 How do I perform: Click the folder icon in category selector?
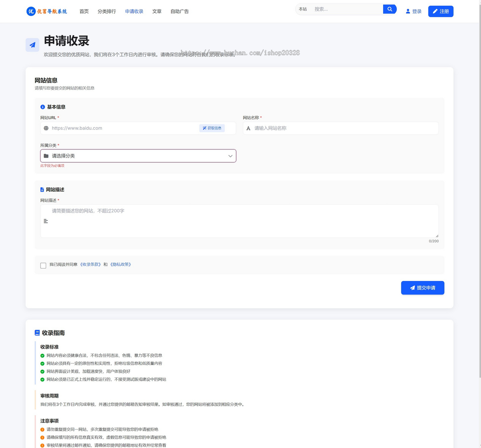click(x=46, y=156)
